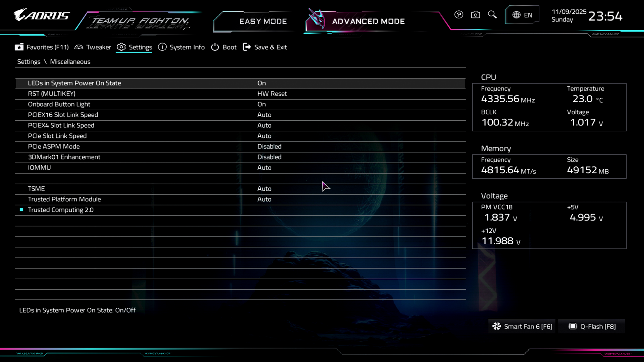Click Settings in the breadcrumb path
644x362 pixels.
click(x=29, y=62)
